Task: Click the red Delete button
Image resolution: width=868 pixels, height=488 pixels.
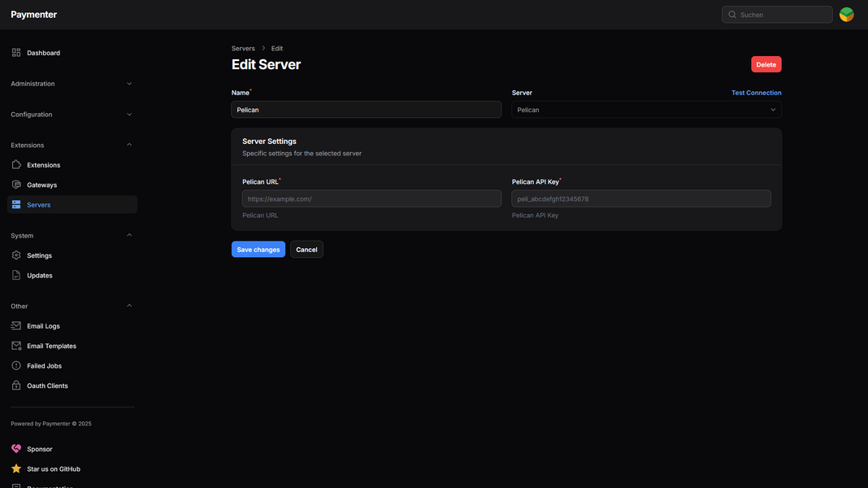Action: pos(766,64)
